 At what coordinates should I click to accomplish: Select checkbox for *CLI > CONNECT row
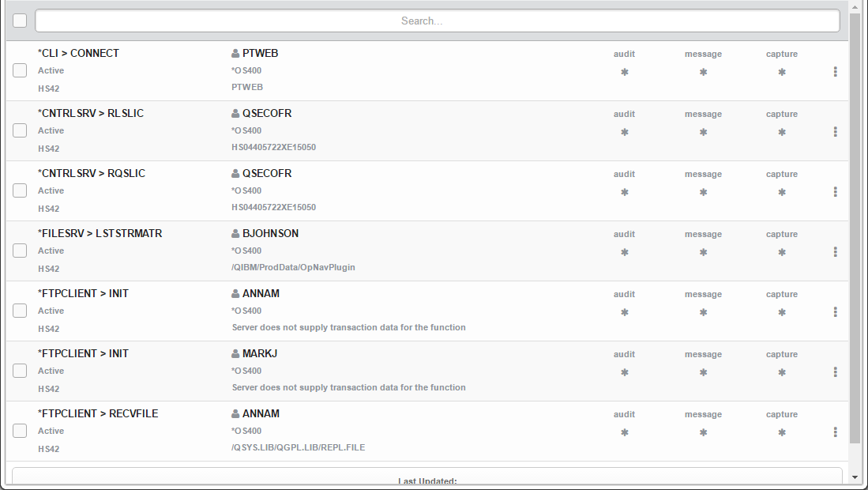(x=20, y=70)
